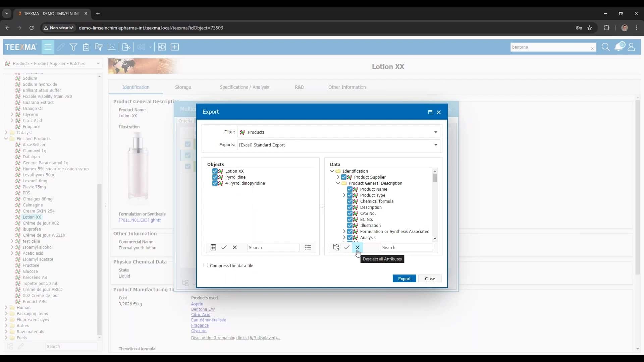
Task: Click the tree structure icon in Data panel
Action: tap(336, 247)
